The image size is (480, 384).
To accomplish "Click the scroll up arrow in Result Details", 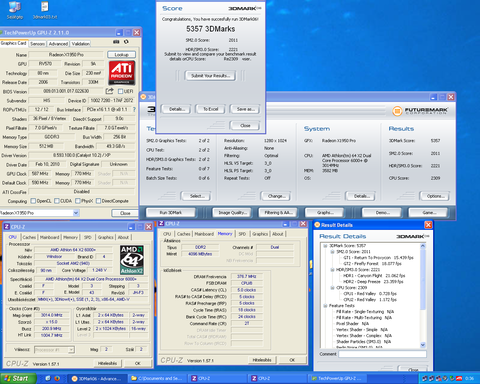I will pyautogui.click(x=423, y=246).
